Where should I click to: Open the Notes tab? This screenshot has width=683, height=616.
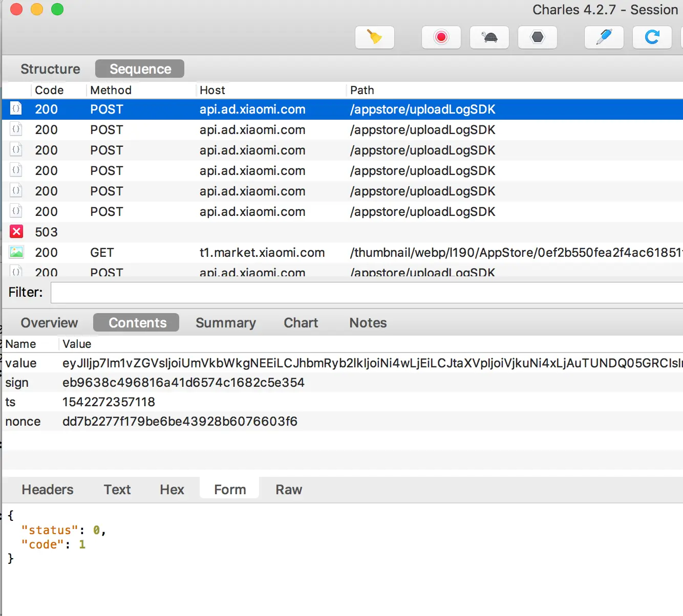[x=368, y=323]
